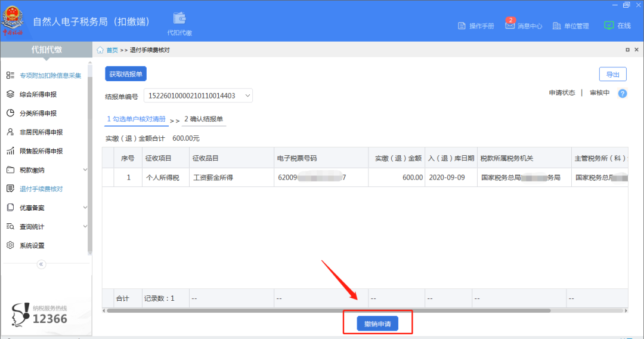Click the 查询统计 search-list icon

[10, 226]
